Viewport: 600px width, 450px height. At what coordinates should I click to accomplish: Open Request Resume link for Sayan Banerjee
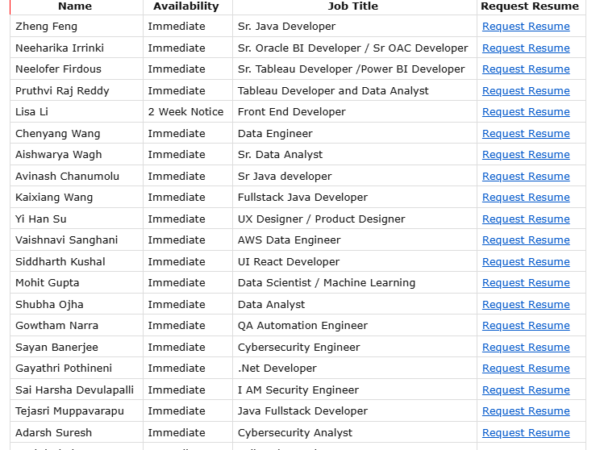(526, 348)
